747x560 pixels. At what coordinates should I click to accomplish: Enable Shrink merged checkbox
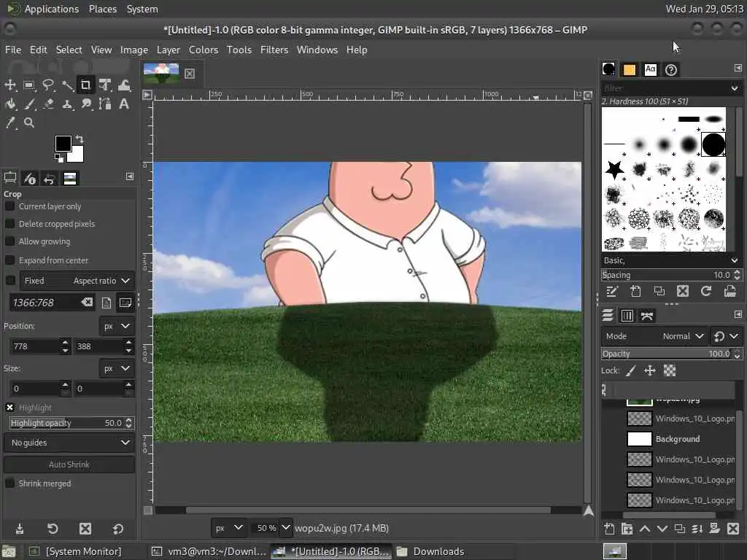(9, 483)
